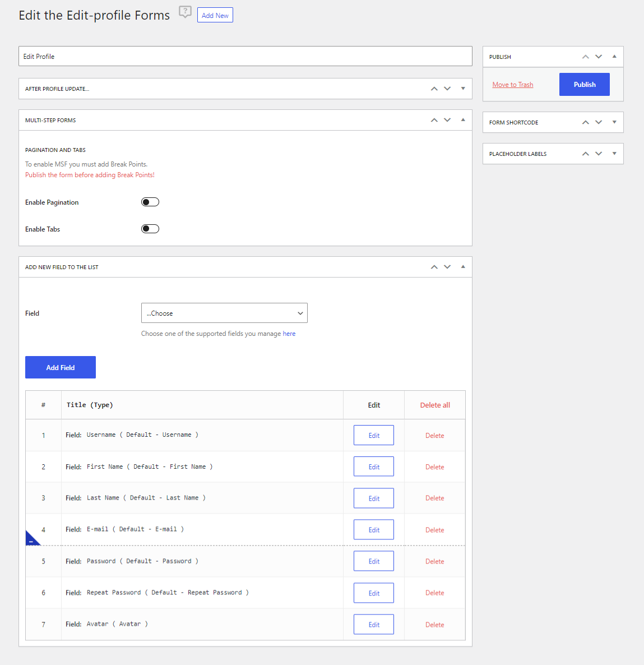Select 'Last Name ( Default - Last Name )' text

pos(146,497)
